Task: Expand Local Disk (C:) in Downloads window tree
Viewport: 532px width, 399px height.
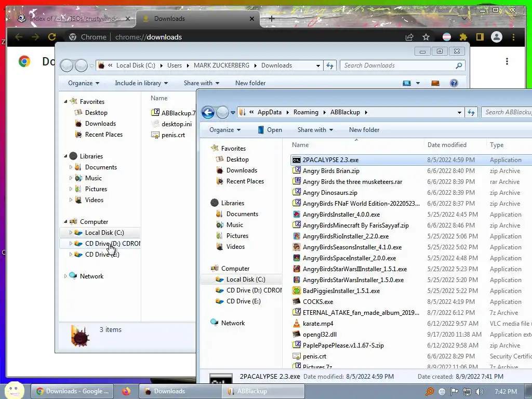Action: [71, 232]
